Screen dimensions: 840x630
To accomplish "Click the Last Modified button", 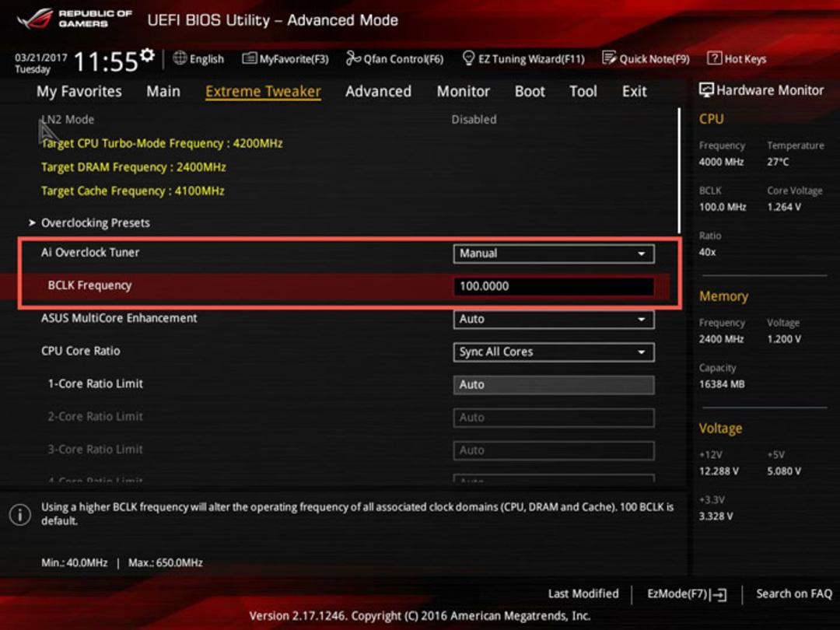I will [583, 593].
